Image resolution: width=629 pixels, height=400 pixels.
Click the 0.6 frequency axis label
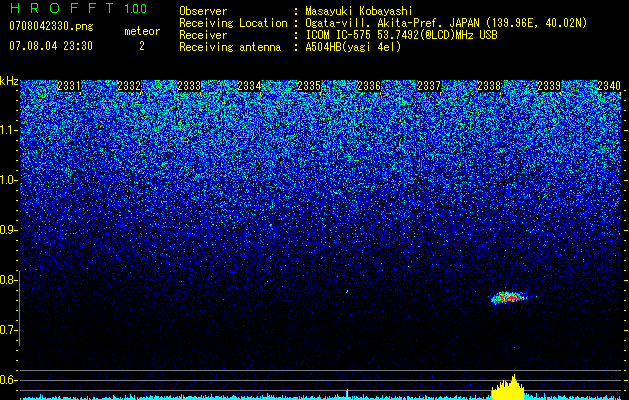[x=8, y=380]
